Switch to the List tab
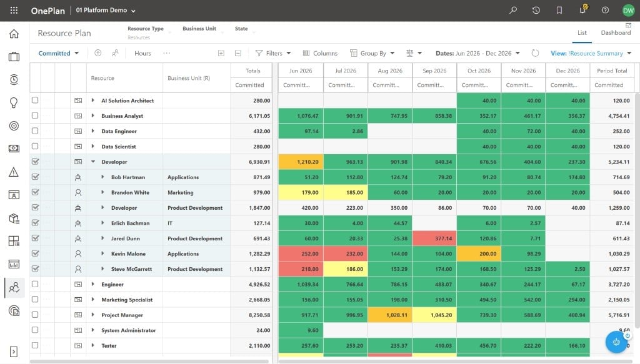Image resolution: width=640 pixels, height=364 pixels. tap(582, 33)
